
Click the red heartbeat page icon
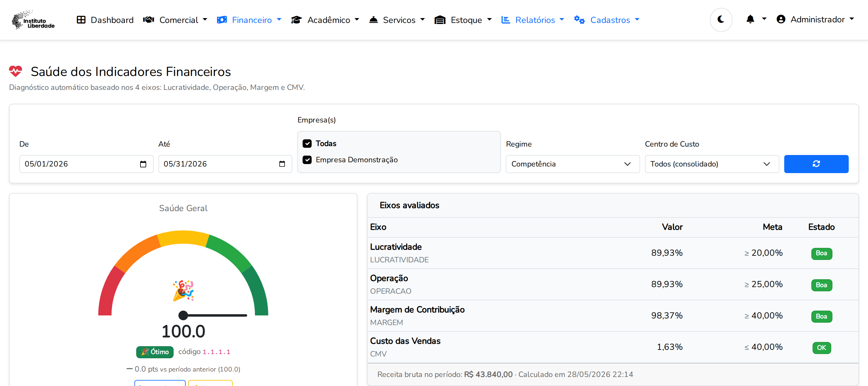tap(15, 71)
